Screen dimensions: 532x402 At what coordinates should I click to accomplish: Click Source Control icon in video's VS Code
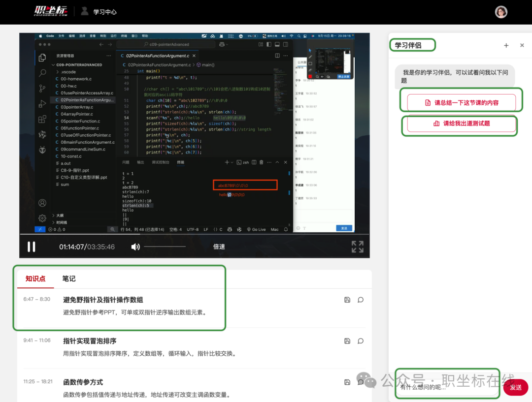pyautogui.click(x=42, y=89)
